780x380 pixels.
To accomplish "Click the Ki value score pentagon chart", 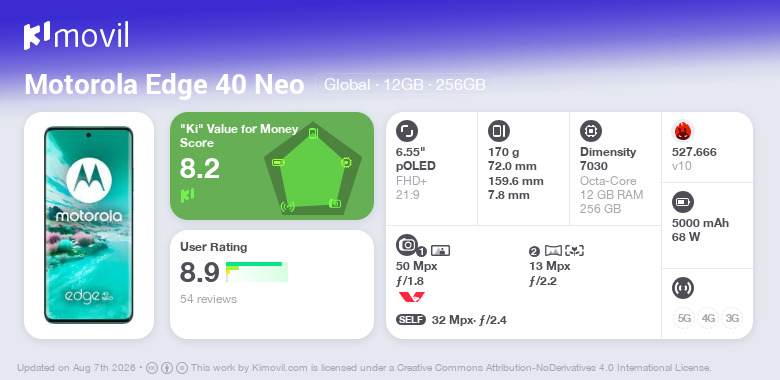I will [313, 168].
